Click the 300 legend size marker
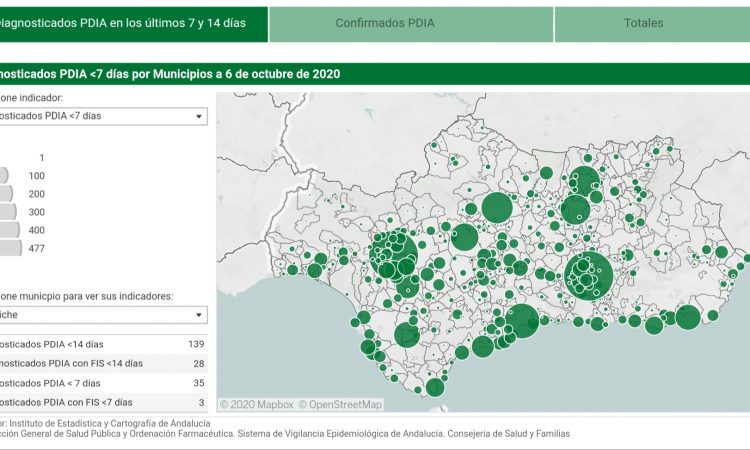The width and height of the screenshot is (750, 450). point(9,212)
